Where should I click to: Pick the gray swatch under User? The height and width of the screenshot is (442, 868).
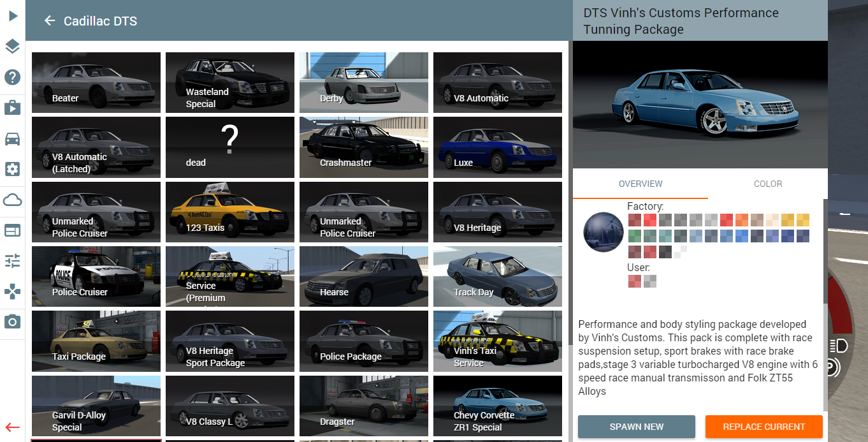point(650,281)
